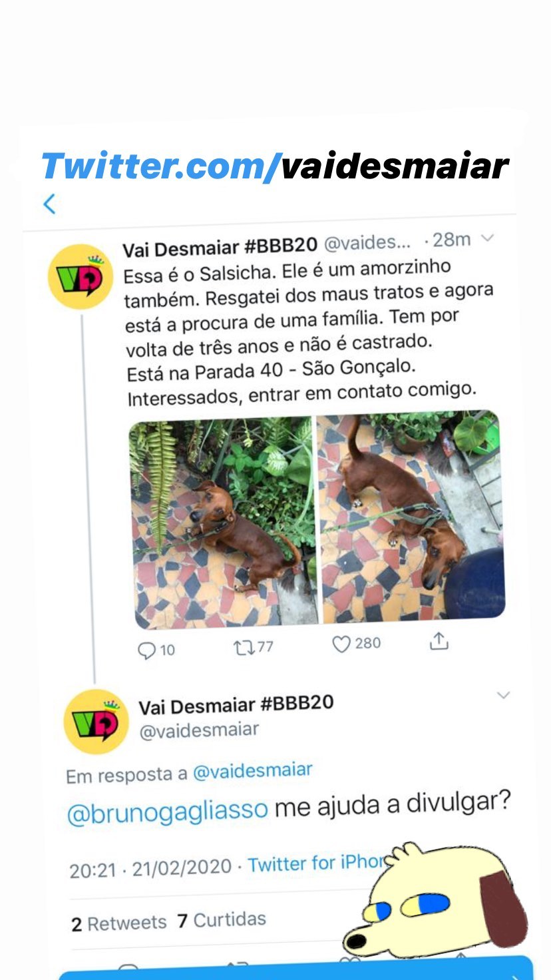The height and width of the screenshot is (980, 551).
Task: Expand the first tweet options chevron
Action: pos(488,238)
